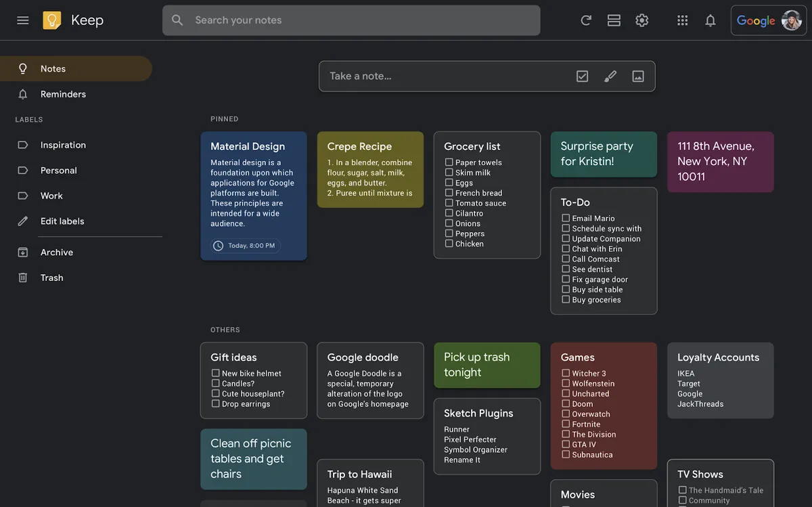Open the main hamburger menu
The image size is (812, 507).
23,20
